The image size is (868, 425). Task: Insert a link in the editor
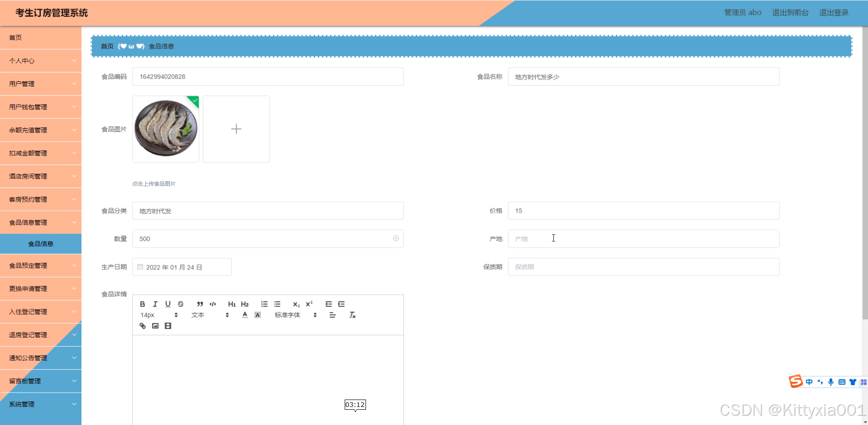[143, 326]
